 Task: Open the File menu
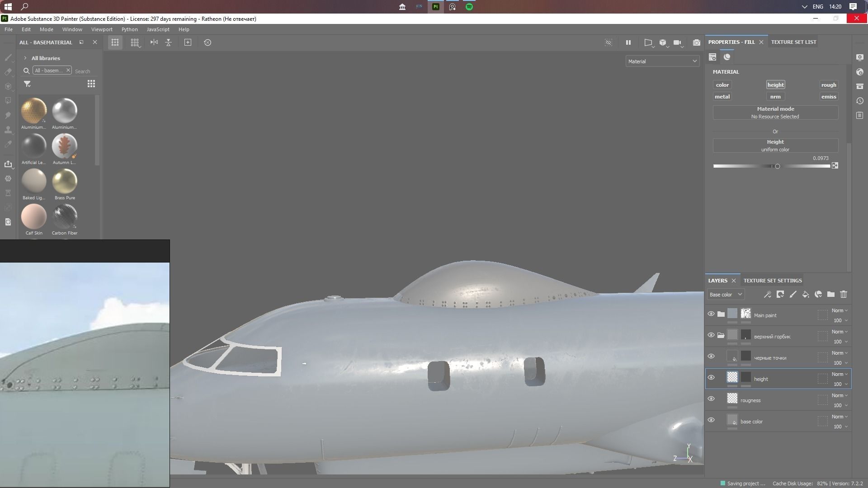[x=9, y=29]
